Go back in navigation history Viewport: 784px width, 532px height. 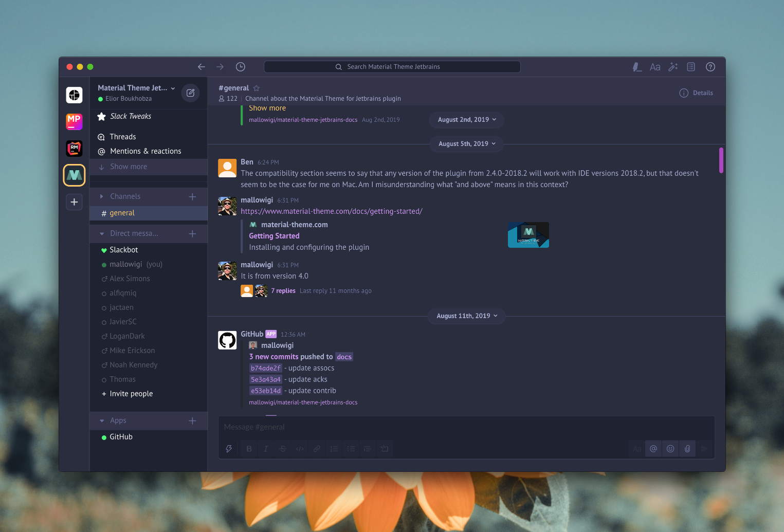202,67
